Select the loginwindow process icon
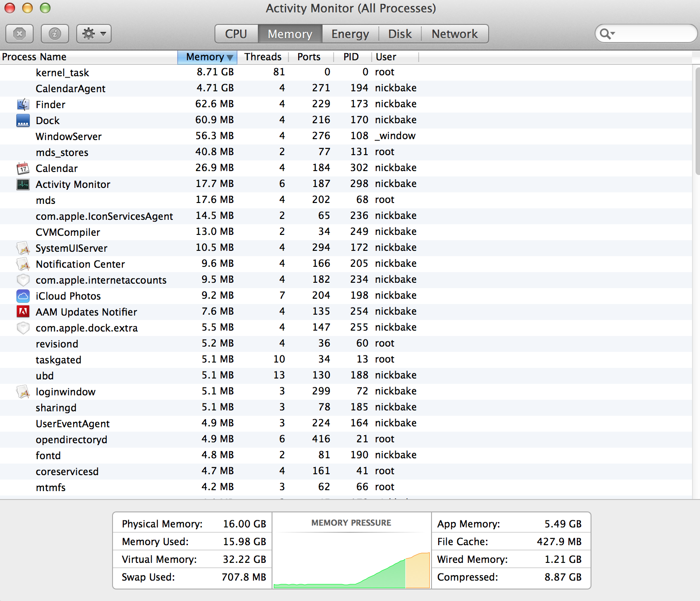Image resolution: width=700 pixels, height=601 pixels. pos(23,392)
